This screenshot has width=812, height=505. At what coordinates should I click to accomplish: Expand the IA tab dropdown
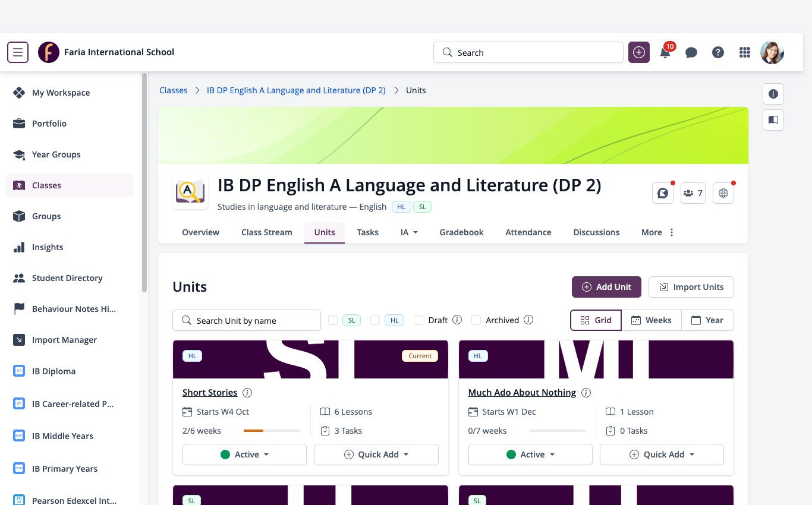[x=409, y=232]
